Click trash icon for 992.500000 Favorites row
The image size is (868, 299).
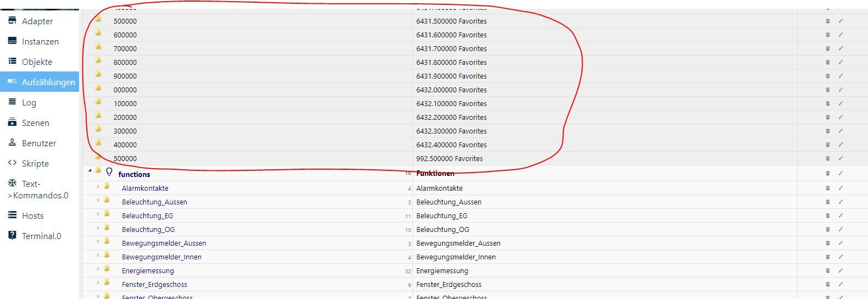pyautogui.click(x=827, y=158)
